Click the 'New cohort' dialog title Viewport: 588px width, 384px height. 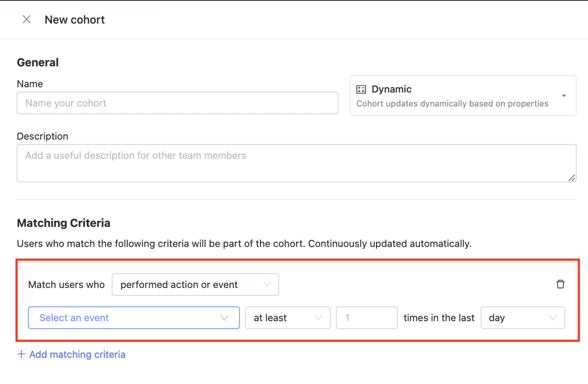[x=74, y=19]
